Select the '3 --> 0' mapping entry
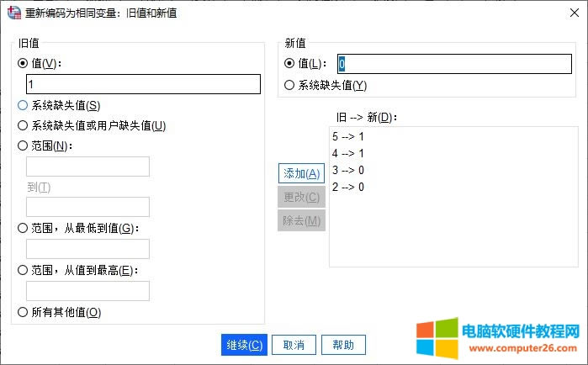Screen dimensions: 588x365 (348, 170)
